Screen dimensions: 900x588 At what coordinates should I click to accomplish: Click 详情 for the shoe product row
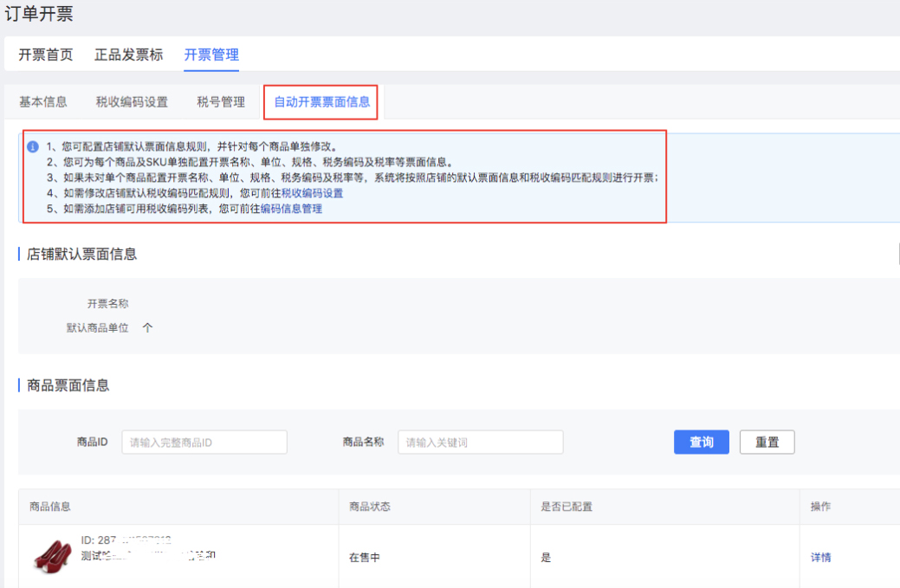(821, 558)
